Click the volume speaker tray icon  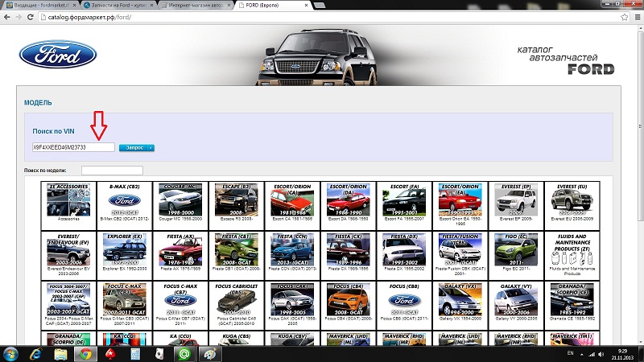[601, 354]
